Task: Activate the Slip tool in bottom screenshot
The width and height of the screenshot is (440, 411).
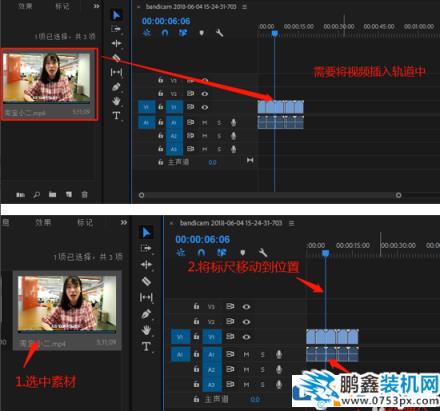Action: pyautogui.click(x=146, y=297)
